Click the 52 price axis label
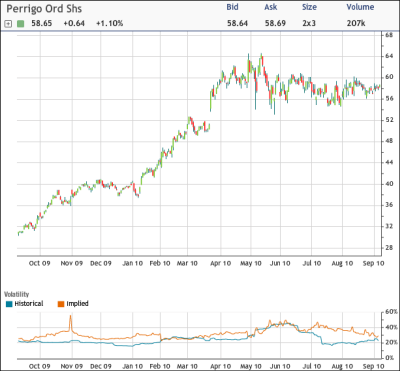This screenshot has height=371, width=400. point(389,120)
